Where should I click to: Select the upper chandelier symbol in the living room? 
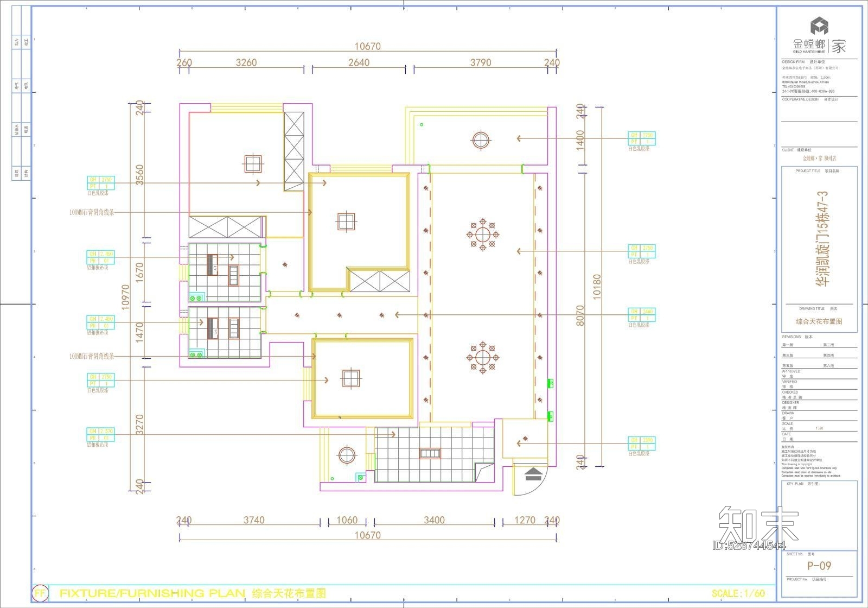click(482, 235)
